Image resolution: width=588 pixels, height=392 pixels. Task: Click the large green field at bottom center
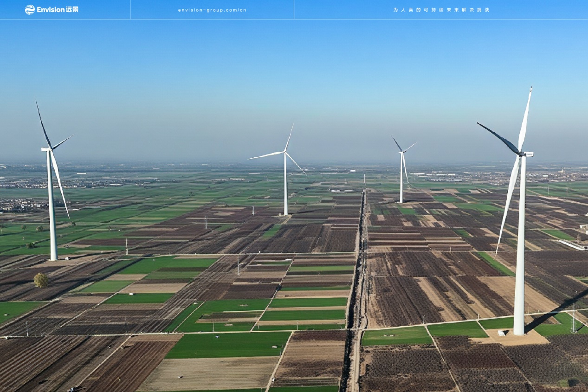tap(227, 345)
